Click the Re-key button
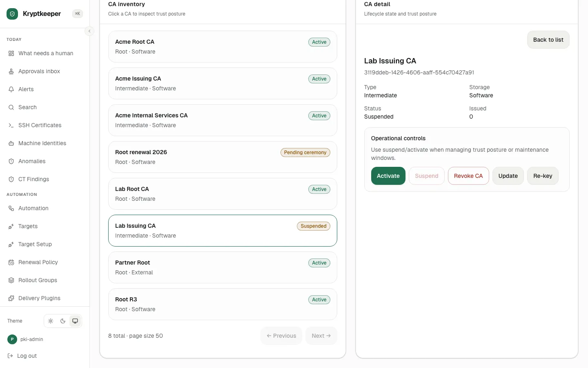The height and width of the screenshot is (368, 588). (543, 176)
